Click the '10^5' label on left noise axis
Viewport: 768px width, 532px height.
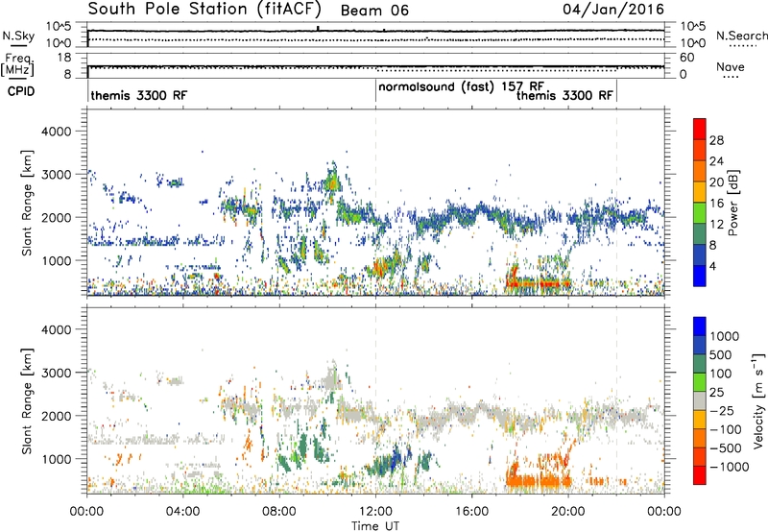click(59, 27)
